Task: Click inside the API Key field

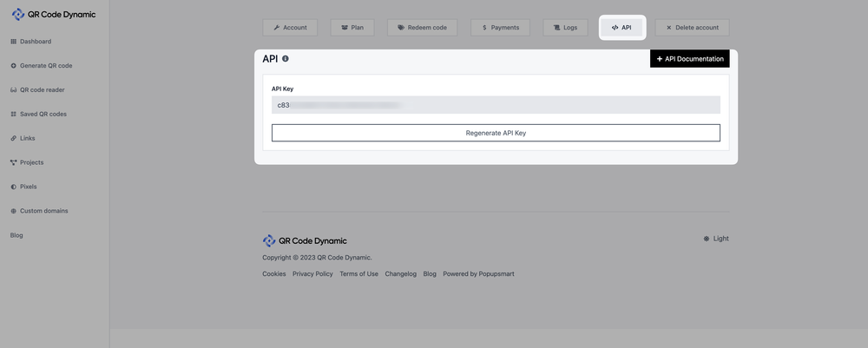Action: pyautogui.click(x=496, y=105)
